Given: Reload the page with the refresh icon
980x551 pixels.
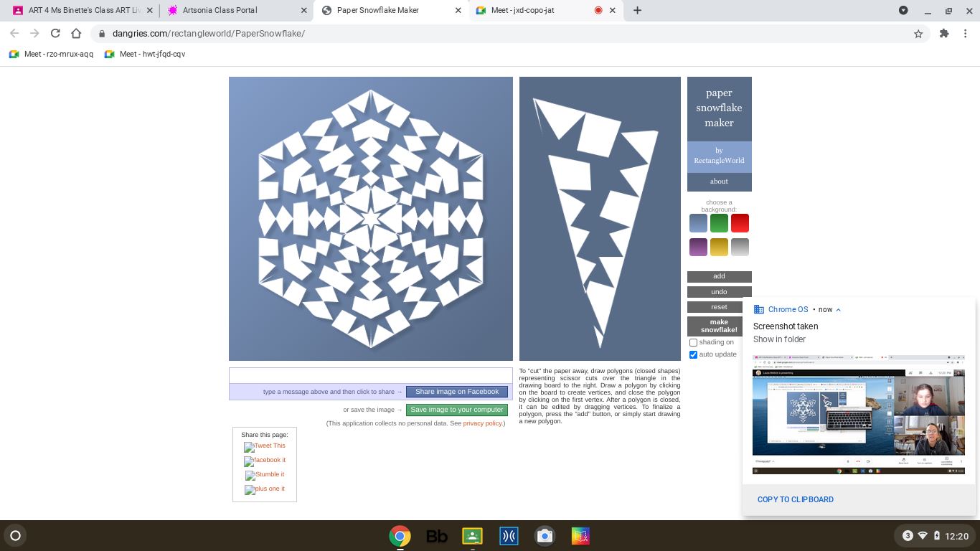Looking at the screenshot, I should click(x=55, y=34).
